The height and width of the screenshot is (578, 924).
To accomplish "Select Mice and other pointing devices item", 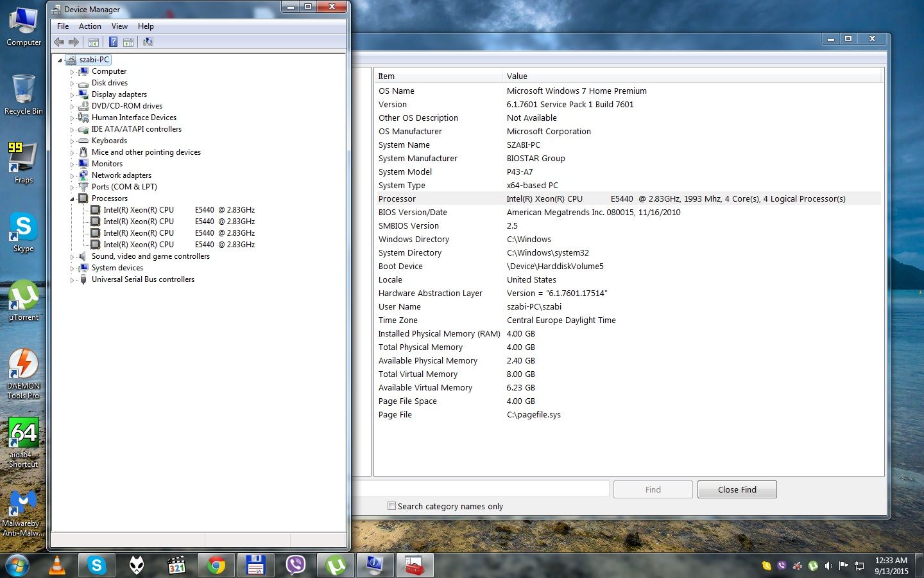I will pos(146,152).
